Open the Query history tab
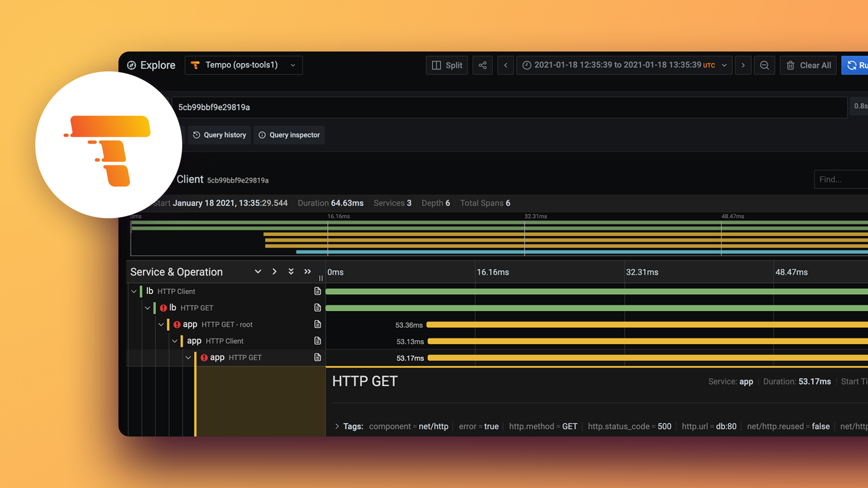The image size is (868, 488). (219, 135)
